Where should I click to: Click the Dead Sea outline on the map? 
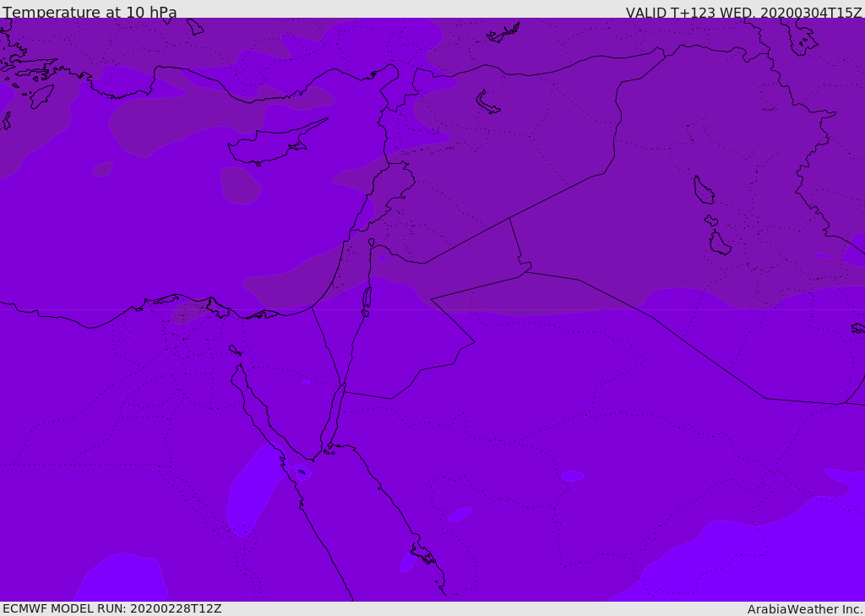point(367,302)
